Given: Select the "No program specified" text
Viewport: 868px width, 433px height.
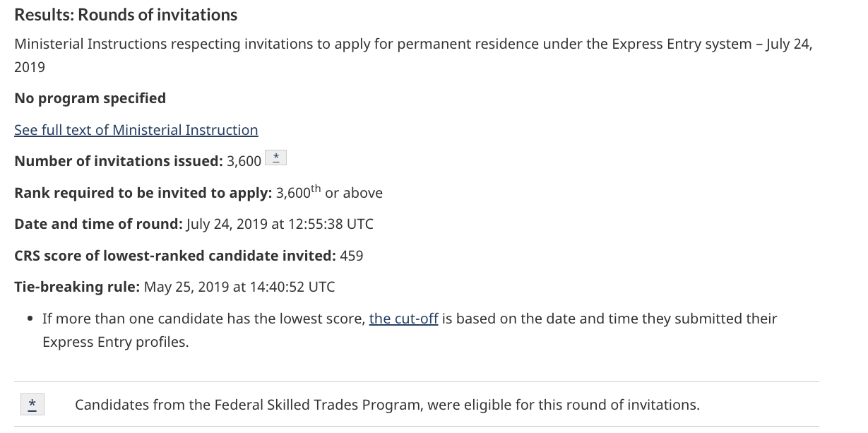Looking at the screenshot, I should tap(90, 98).
